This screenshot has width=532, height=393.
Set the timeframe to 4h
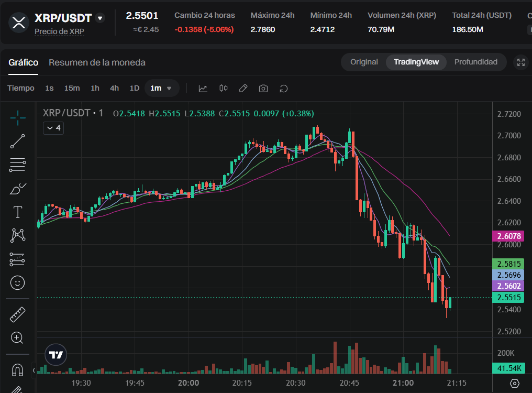pyautogui.click(x=114, y=89)
